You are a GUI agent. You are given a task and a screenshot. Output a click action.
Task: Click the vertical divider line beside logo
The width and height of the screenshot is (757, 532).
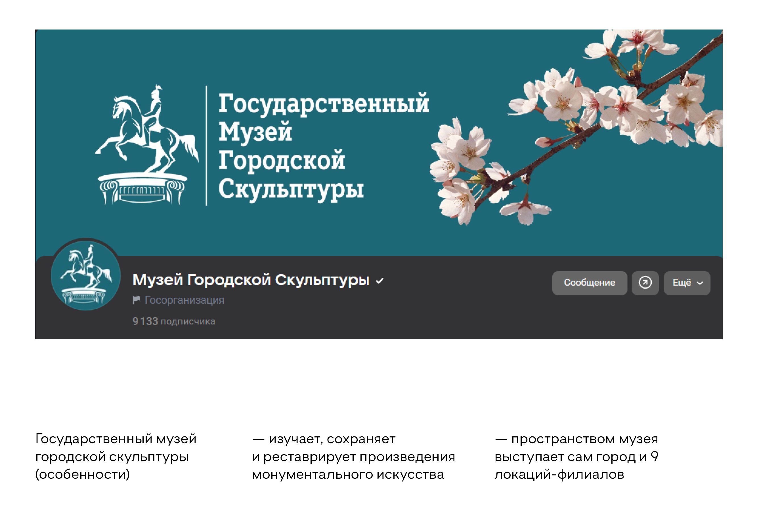tap(206, 146)
